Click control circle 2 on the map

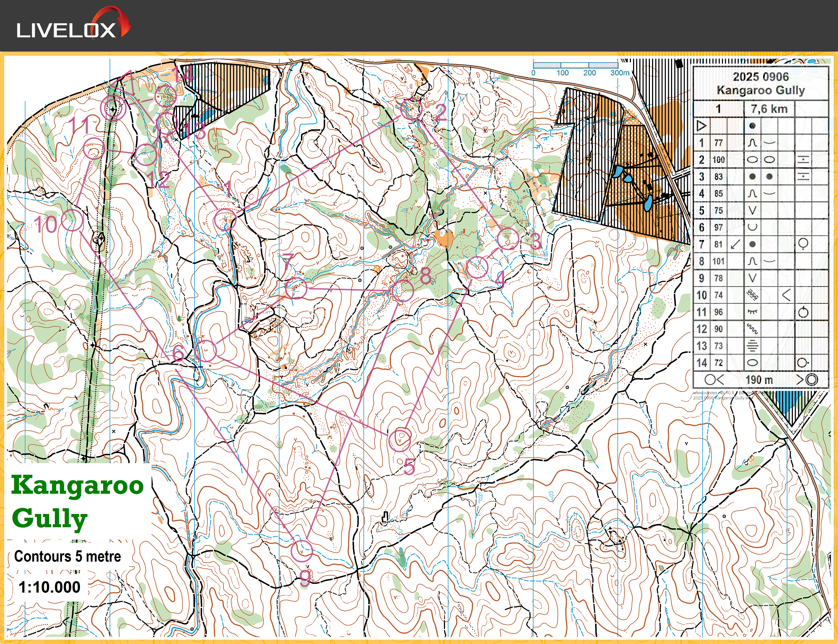coord(411,109)
